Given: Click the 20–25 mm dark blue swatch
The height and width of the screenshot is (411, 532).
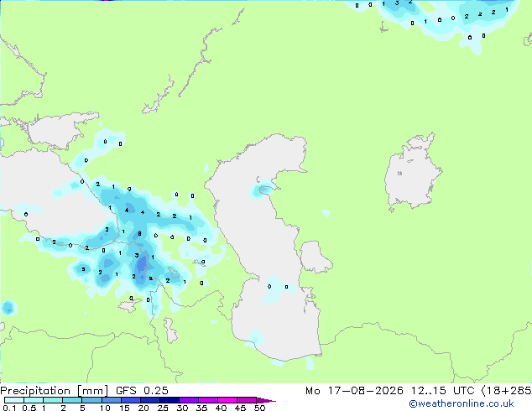Looking at the screenshot, I should tap(149, 400).
